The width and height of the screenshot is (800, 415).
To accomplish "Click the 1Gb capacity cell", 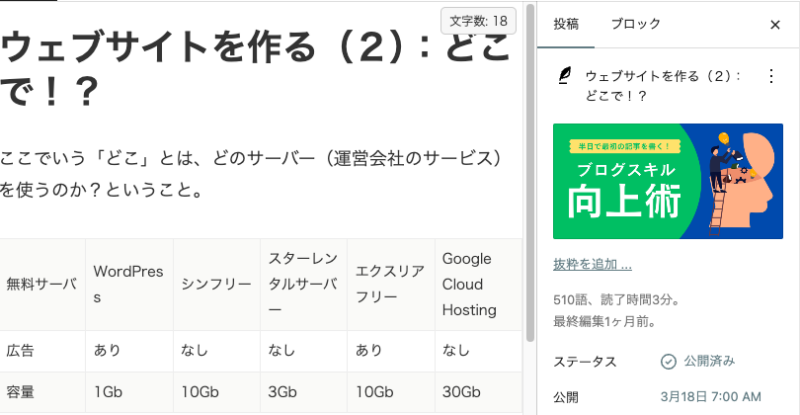I will click(129, 392).
